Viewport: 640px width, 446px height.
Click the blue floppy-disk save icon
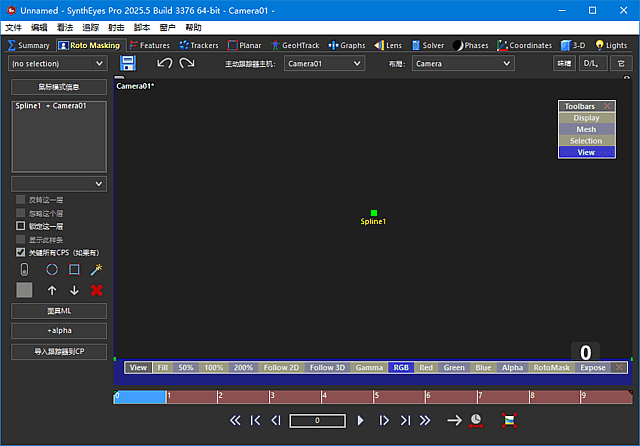[128, 63]
